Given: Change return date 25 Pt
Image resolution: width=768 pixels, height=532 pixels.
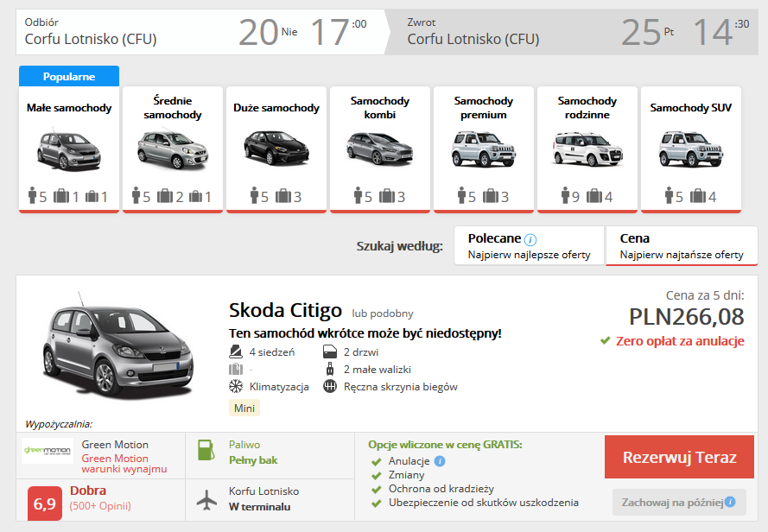Looking at the screenshot, I should [648, 32].
